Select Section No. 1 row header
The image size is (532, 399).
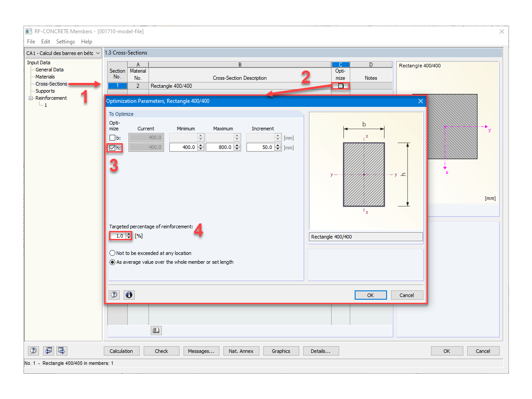[x=117, y=86]
